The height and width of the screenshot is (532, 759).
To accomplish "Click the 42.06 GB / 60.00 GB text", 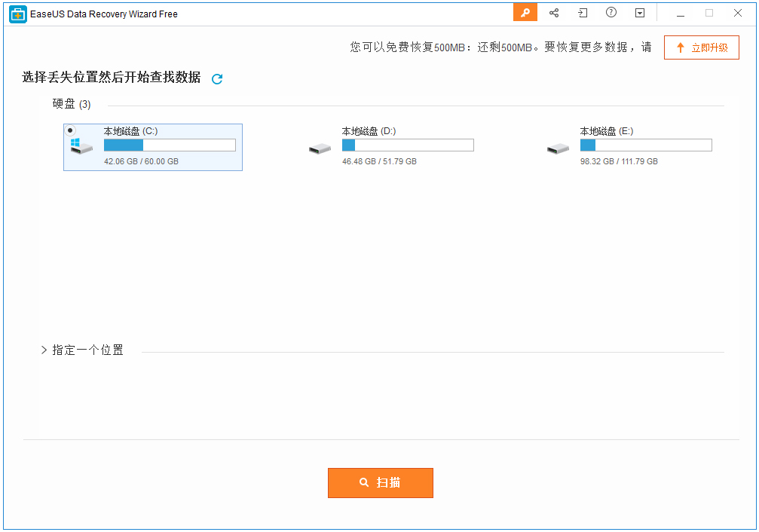I will pyautogui.click(x=142, y=161).
